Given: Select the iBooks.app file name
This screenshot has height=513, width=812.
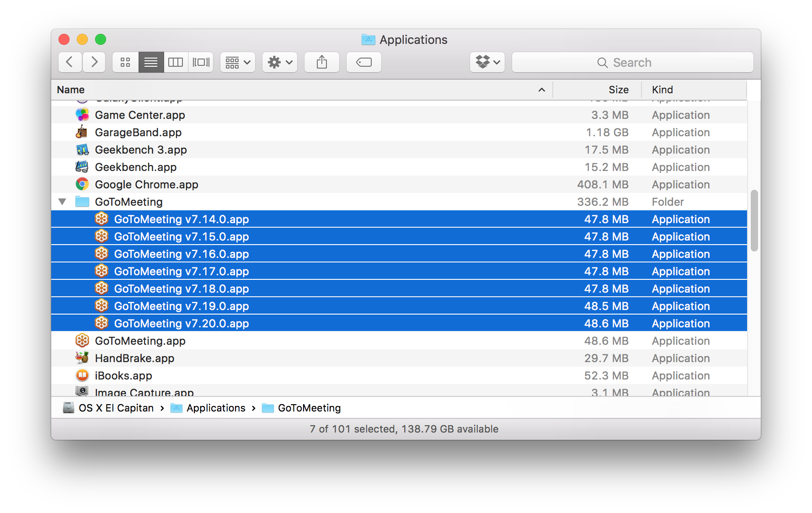Looking at the screenshot, I should tap(123, 375).
